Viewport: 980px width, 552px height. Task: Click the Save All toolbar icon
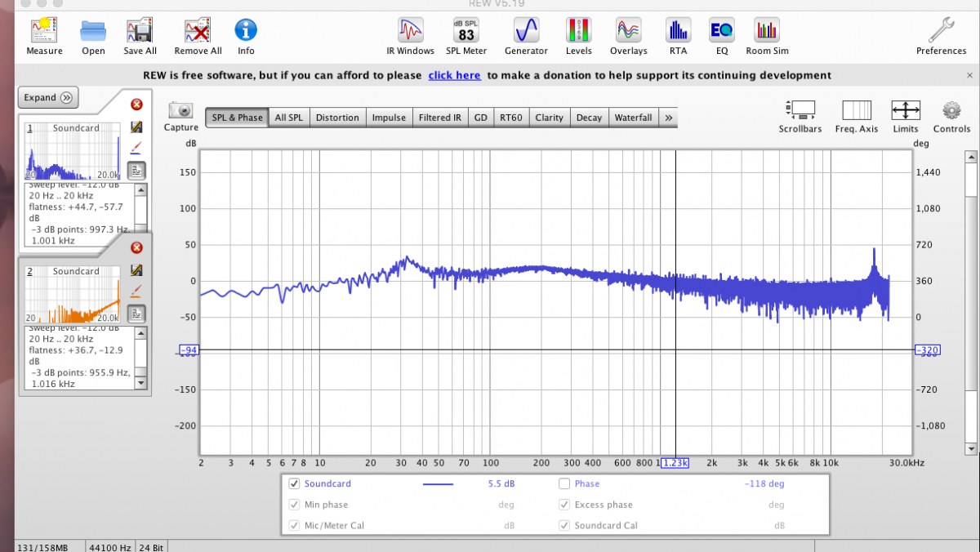[x=140, y=31]
